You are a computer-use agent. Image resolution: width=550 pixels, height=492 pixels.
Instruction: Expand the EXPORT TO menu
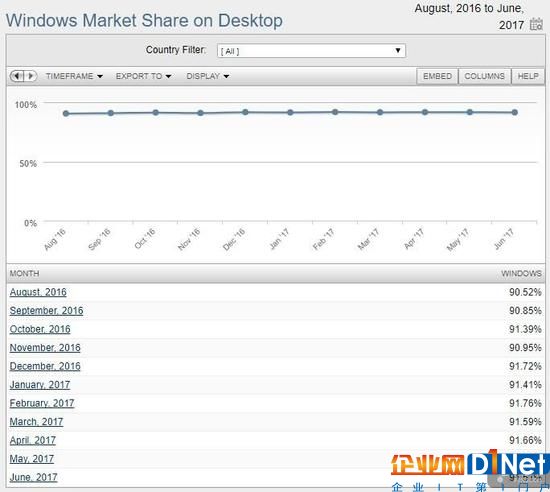(x=143, y=76)
